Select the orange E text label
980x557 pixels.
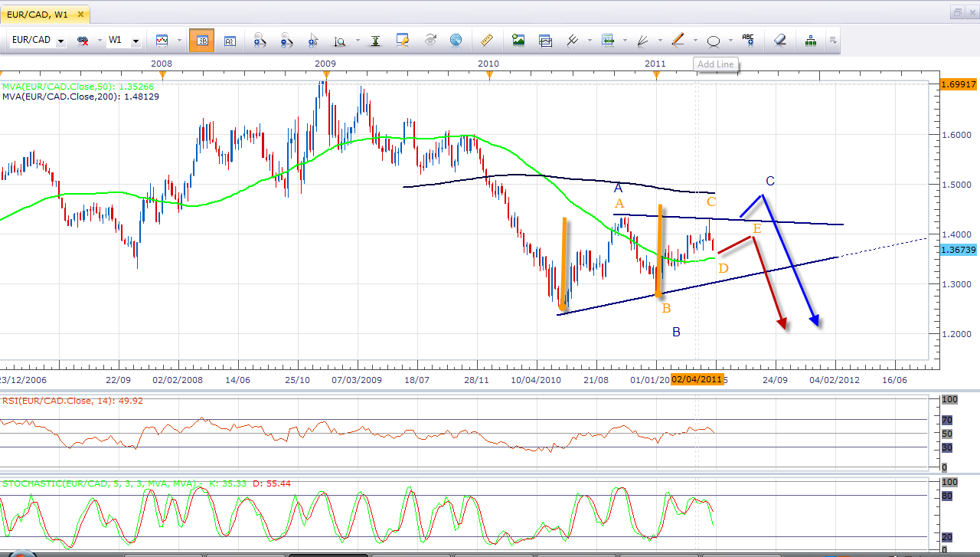[756, 228]
